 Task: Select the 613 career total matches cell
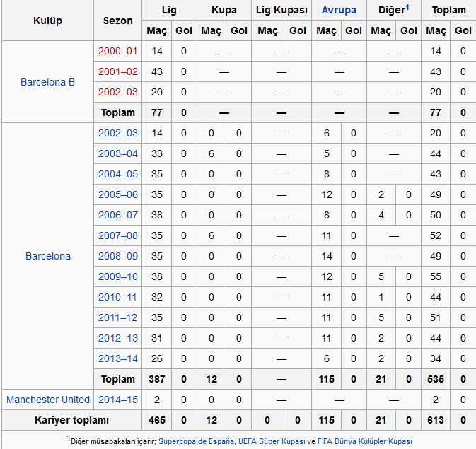click(436, 420)
